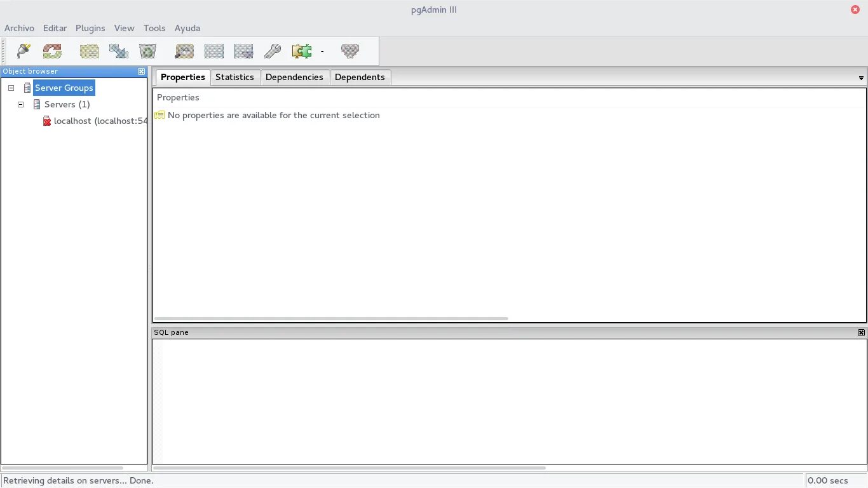Click the Plugins puzzle-piece icon

302,51
